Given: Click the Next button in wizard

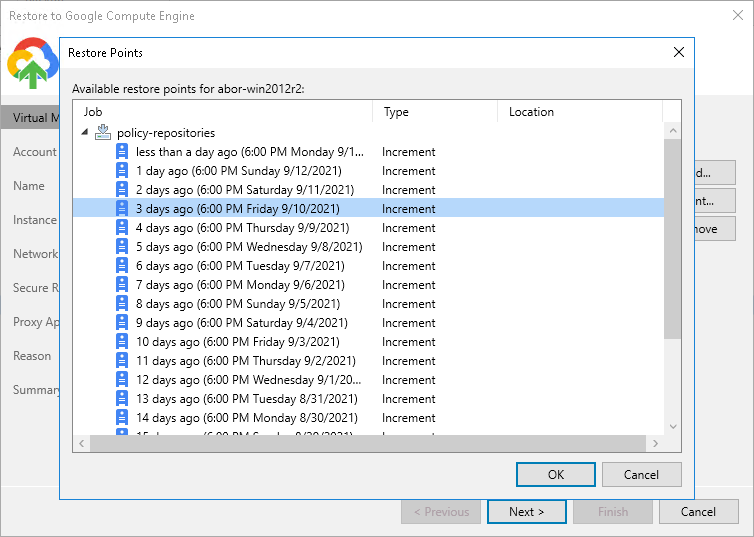Looking at the screenshot, I should pos(526,512).
